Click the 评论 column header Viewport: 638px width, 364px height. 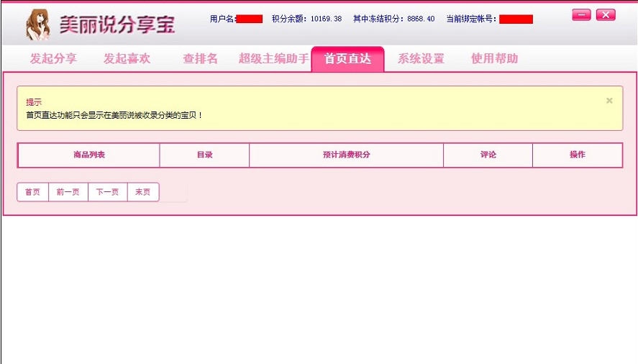(488, 155)
